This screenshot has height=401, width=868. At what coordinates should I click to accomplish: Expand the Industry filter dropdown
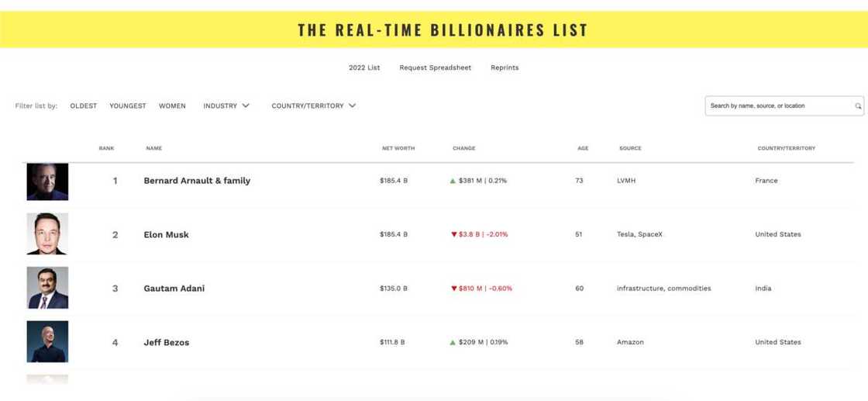226,106
